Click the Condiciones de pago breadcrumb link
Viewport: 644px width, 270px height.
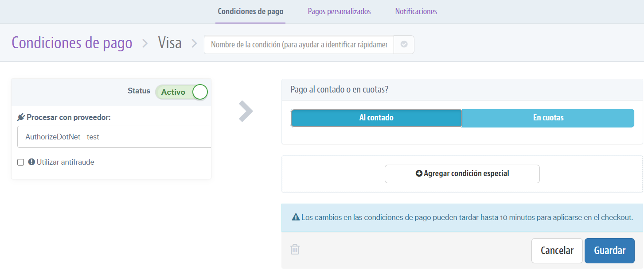pos(72,42)
